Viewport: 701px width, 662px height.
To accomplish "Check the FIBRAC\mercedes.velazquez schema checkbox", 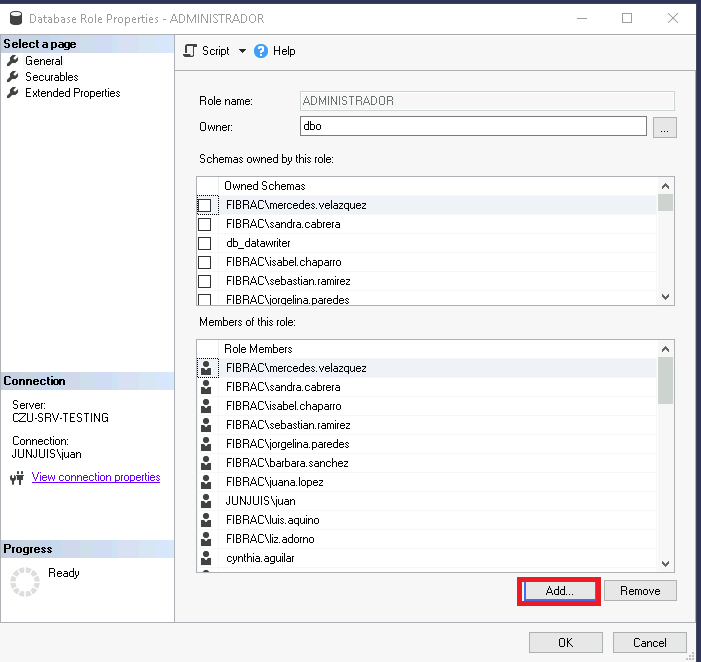I will (x=205, y=205).
